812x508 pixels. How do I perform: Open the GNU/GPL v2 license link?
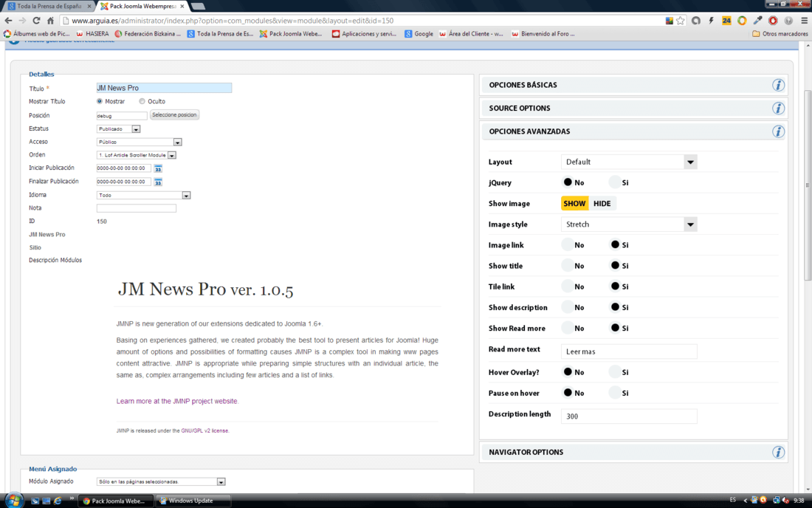coord(204,431)
